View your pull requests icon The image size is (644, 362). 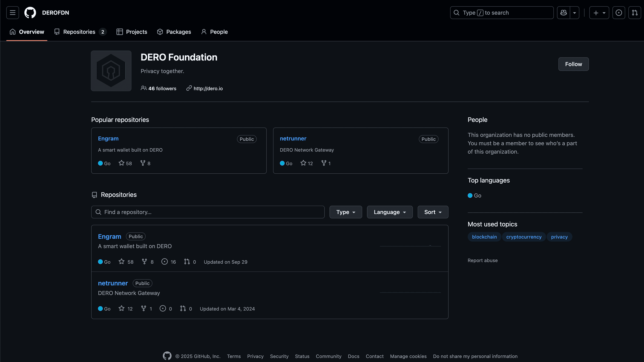pos(635,12)
